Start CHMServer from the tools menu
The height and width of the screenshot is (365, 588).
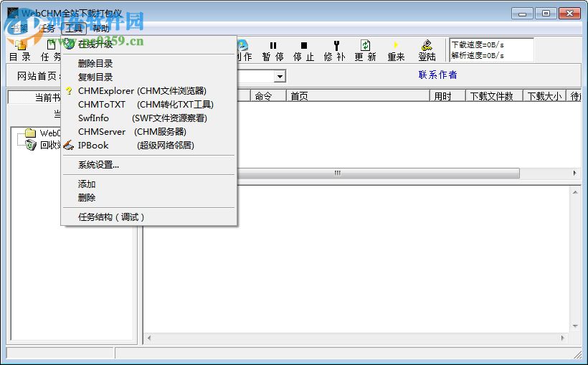[149, 132]
